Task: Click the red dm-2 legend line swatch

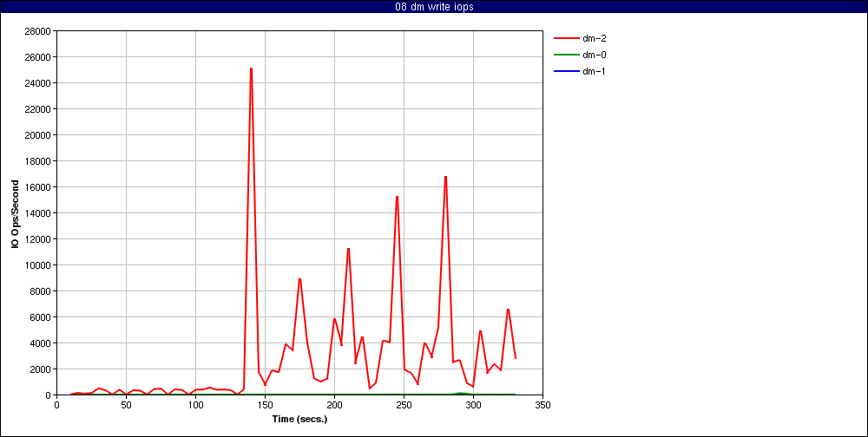Action: (x=565, y=39)
